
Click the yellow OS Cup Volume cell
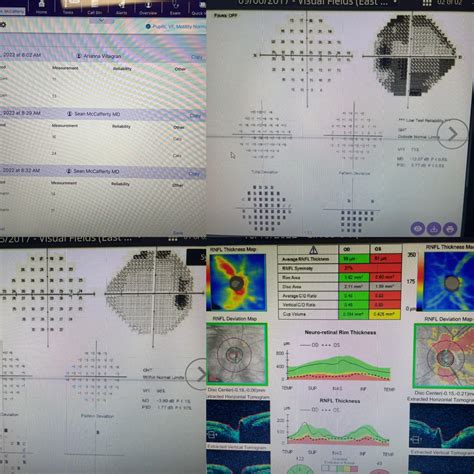pos(385,314)
